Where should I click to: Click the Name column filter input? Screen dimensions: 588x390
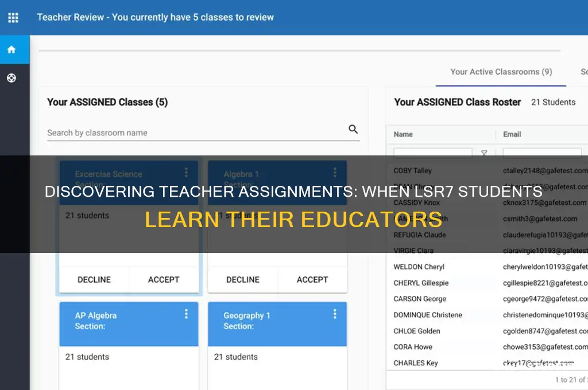(x=433, y=153)
